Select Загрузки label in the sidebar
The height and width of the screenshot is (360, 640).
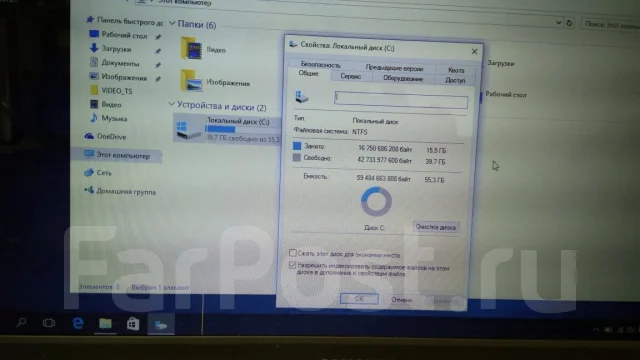116,49
